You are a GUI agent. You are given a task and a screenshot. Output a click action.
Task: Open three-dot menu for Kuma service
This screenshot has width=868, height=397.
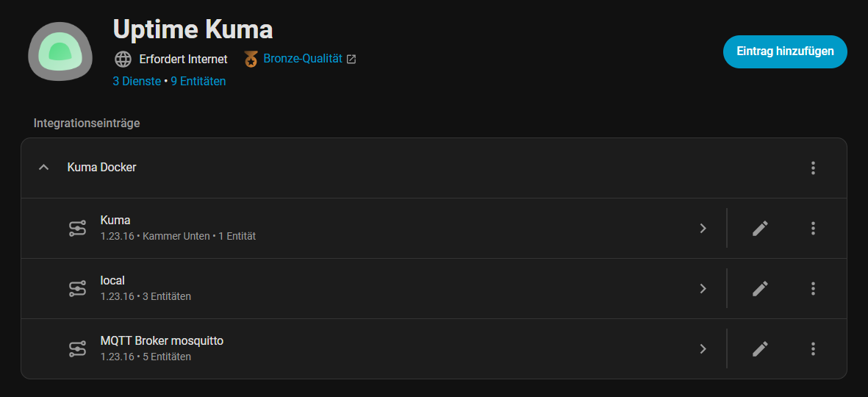[813, 228]
